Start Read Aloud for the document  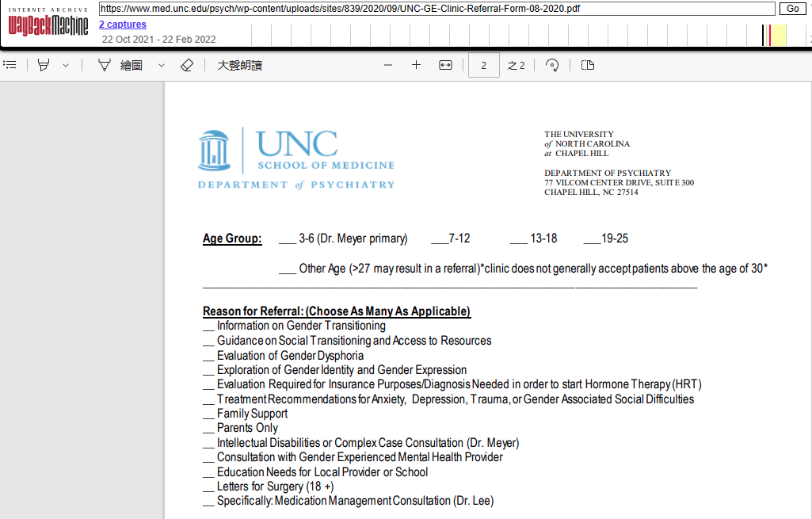point(240,65)
